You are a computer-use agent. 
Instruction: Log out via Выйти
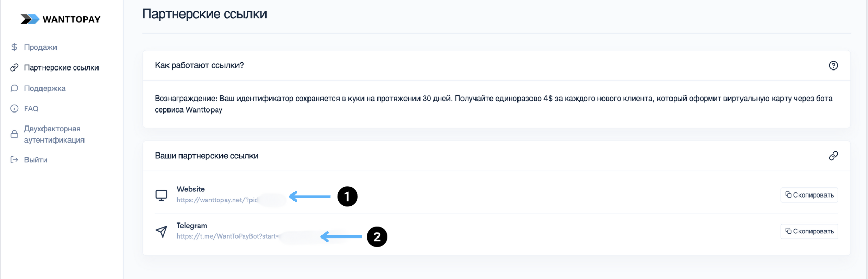point(35,160)
